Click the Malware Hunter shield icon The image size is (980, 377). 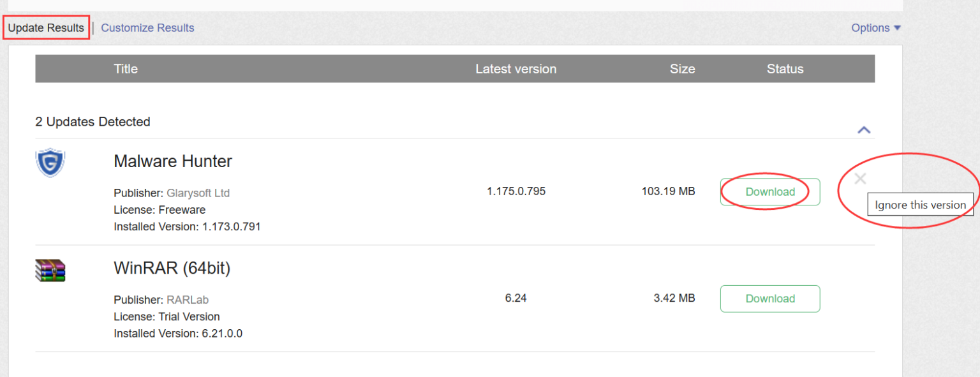(50, 163)
